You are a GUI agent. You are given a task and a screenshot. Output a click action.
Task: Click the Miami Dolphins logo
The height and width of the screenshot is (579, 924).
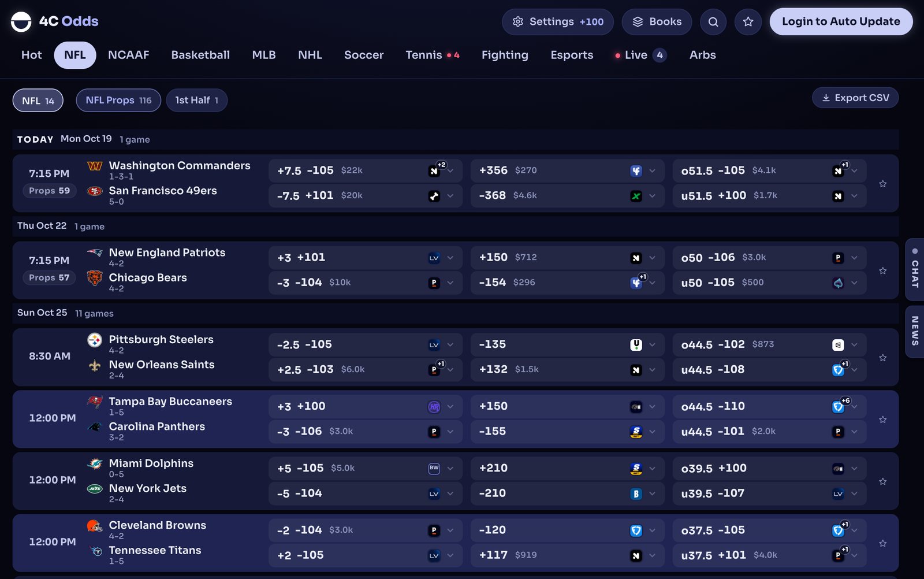click(x=95, y=463)
